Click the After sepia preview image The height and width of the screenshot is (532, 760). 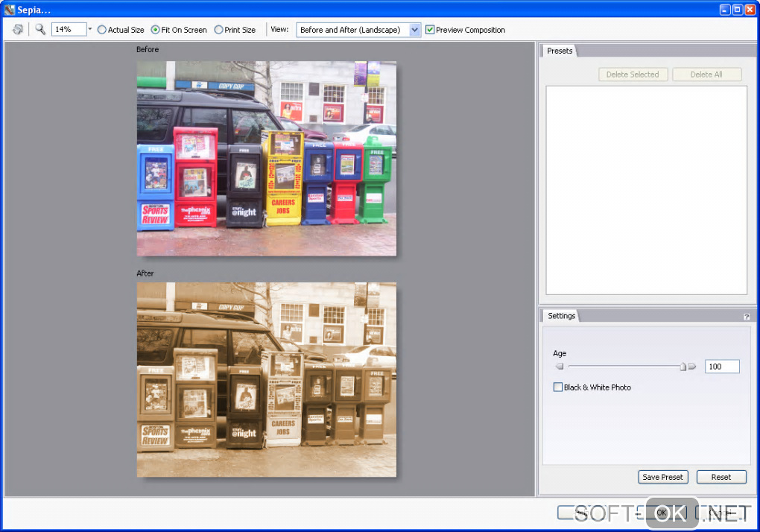tap(267, 380)
